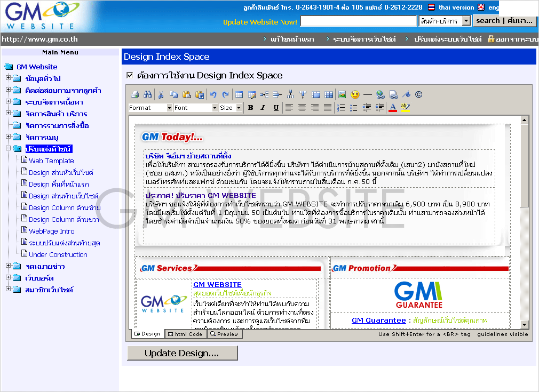The width and height of the screenshot is (539, 392).
Task: Switch to the Preview tab
Action: tap(225, 334)
